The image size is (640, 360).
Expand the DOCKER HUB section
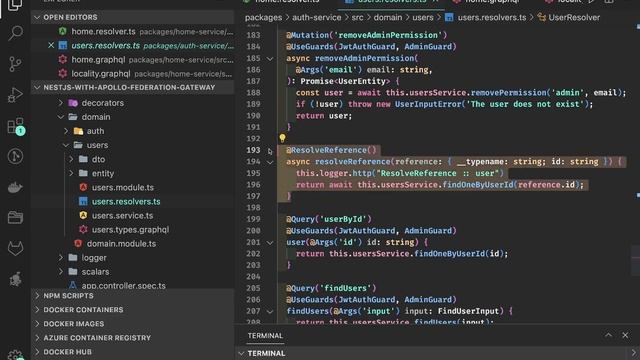pos(37,352)
